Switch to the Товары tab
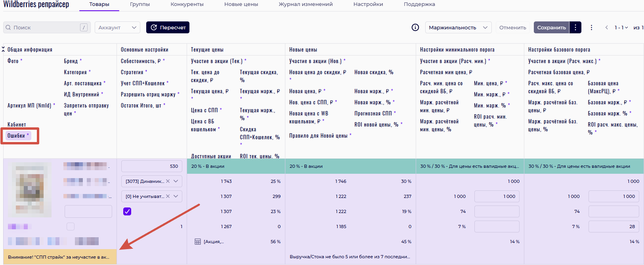644x265 pixels. point(99,4)
